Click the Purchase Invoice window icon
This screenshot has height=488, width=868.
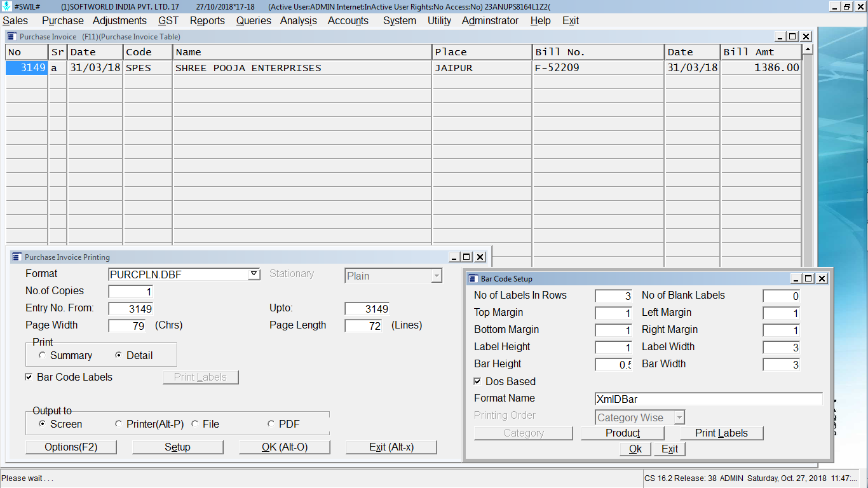click(13, 37)
